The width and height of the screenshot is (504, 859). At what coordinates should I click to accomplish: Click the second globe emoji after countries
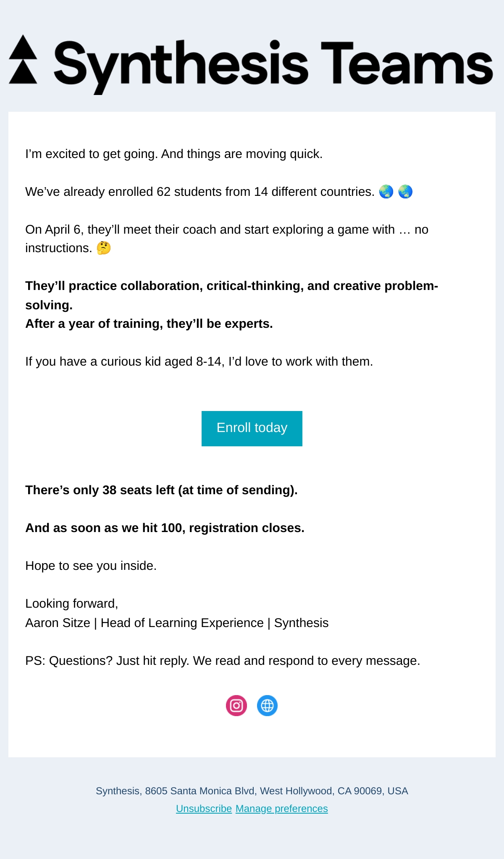[x=405, y=192]
